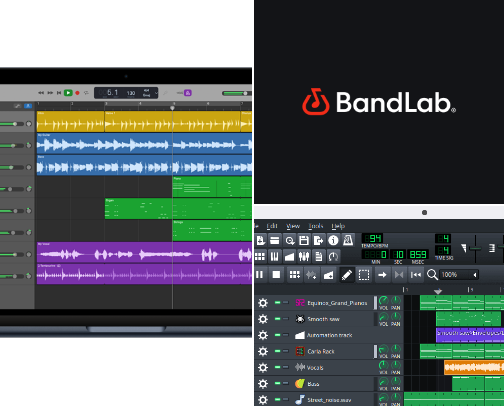Open the View menu in LMMS
The height and width of the screenshot is (406, 504).
(x=293, y=226)
